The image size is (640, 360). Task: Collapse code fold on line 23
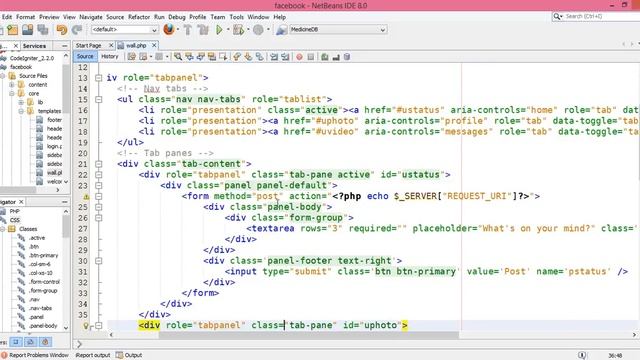98,185
